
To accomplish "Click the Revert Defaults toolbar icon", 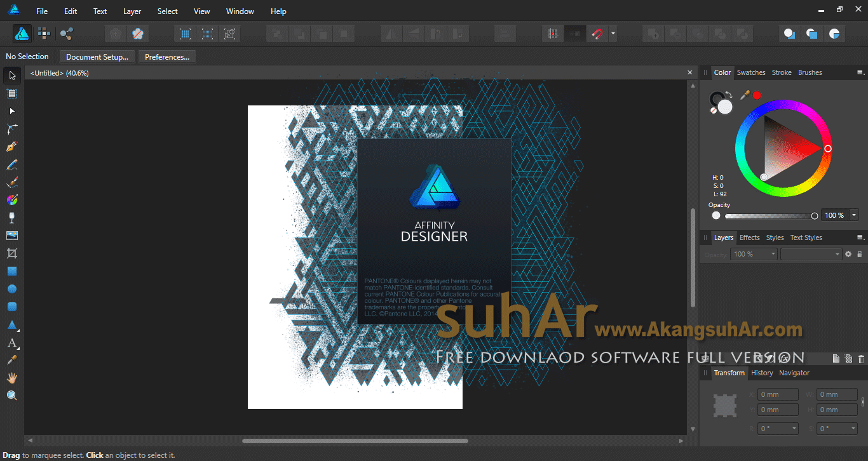I will [x=138, y=34].
